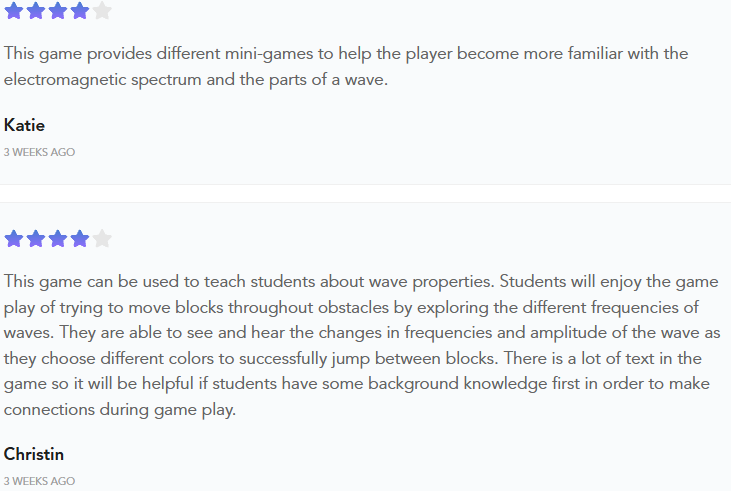Click the third star of Christin's rating

(x=58, y=239)
